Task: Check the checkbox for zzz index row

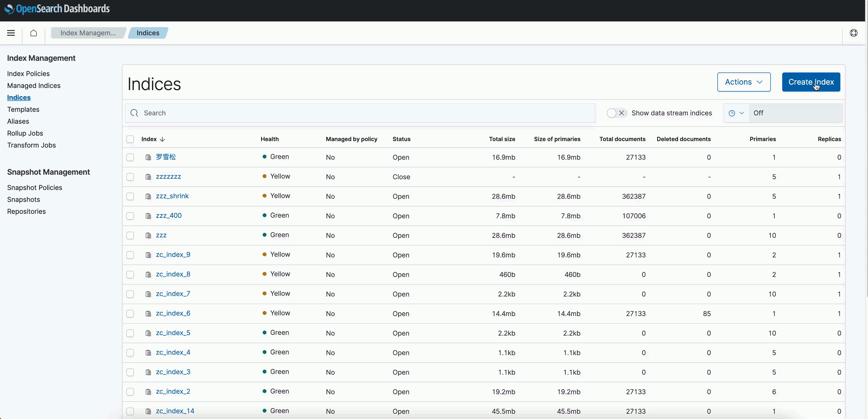Action: (x=130, y=235)
